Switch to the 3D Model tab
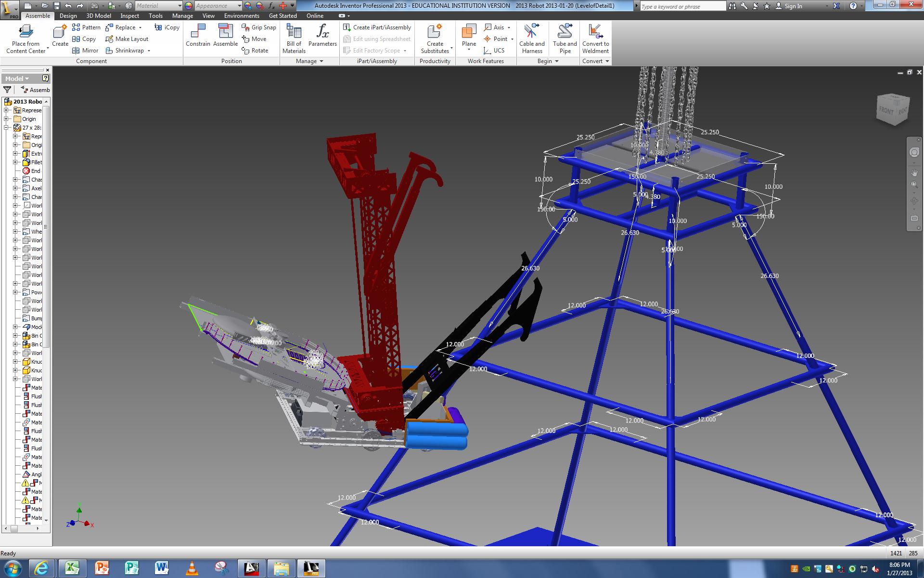The width and height of the screenshot is (924, 578). click(99, 16)
